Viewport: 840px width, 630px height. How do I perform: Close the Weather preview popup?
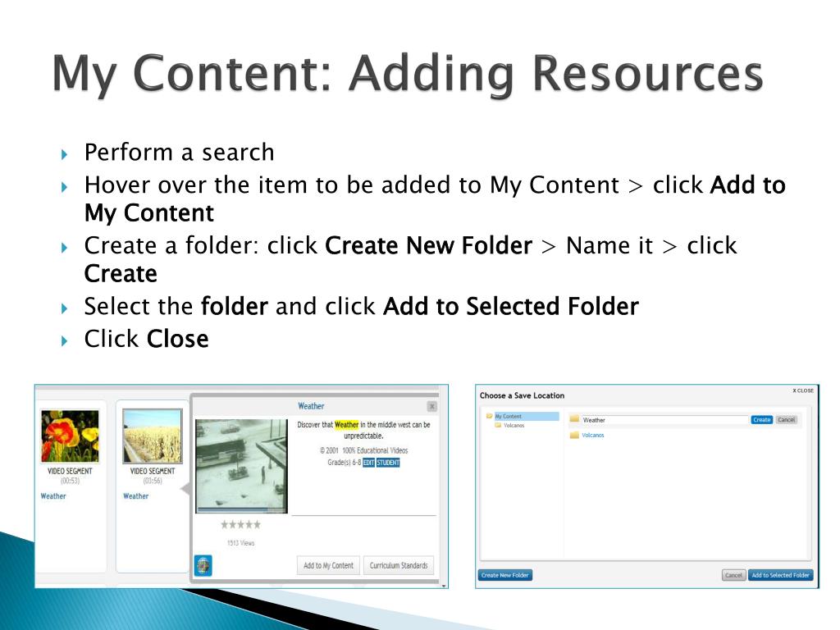click(x=431, y=407)
